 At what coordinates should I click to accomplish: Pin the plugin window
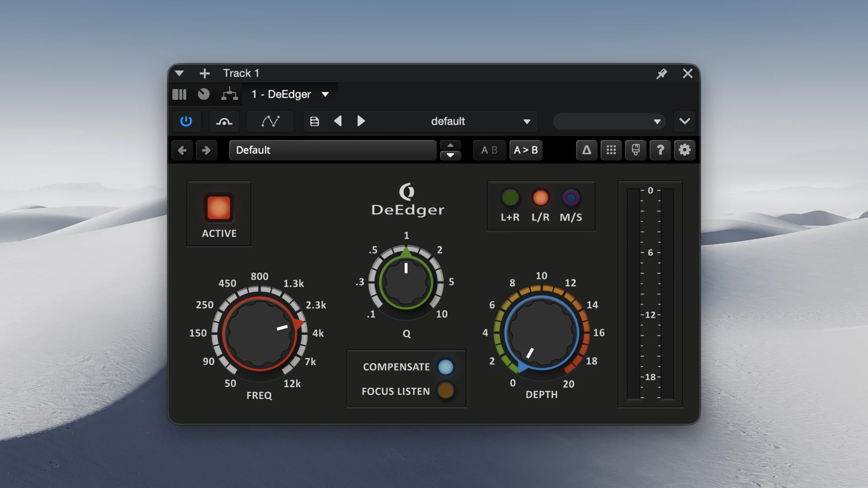tap(661, 74)
